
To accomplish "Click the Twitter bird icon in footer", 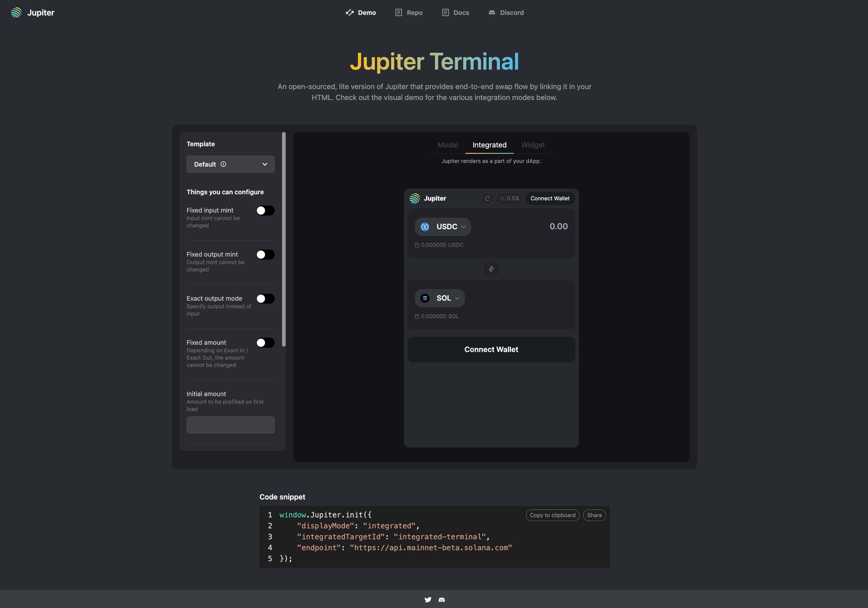I will coord(427,599).
